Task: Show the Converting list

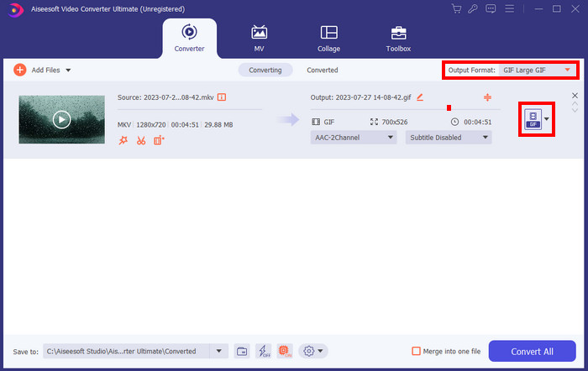Action: [265, 70]
